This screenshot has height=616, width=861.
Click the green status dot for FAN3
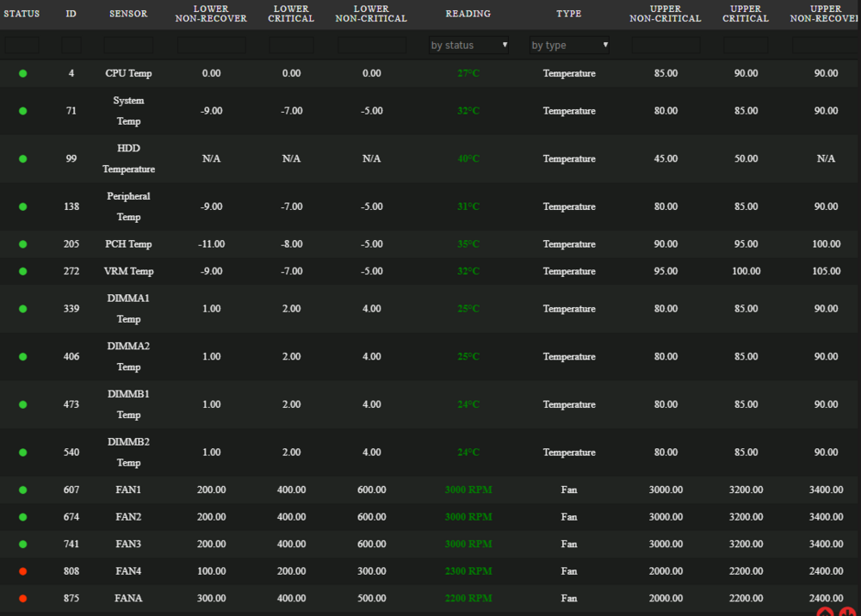[x=22, y=544]
